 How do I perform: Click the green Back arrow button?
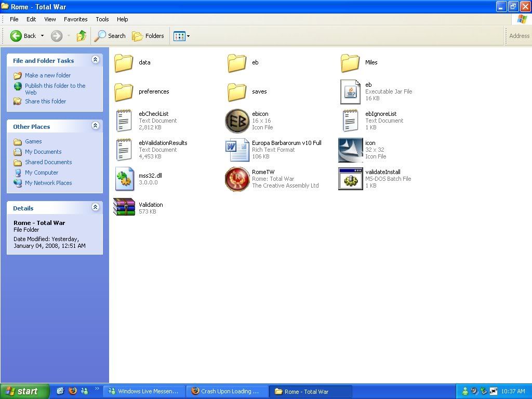16,36
